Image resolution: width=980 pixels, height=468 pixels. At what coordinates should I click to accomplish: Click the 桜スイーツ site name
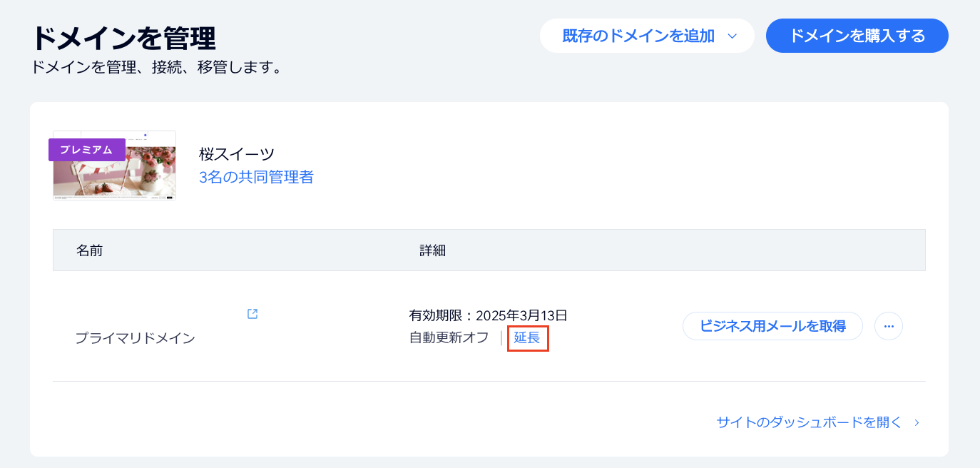pos(236,153)
